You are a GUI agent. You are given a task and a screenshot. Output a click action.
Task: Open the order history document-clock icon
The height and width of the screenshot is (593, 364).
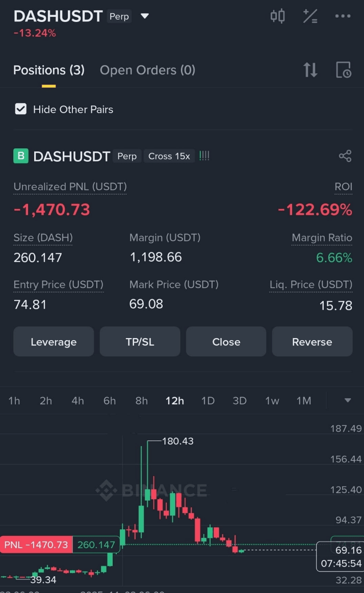(344, 70)
